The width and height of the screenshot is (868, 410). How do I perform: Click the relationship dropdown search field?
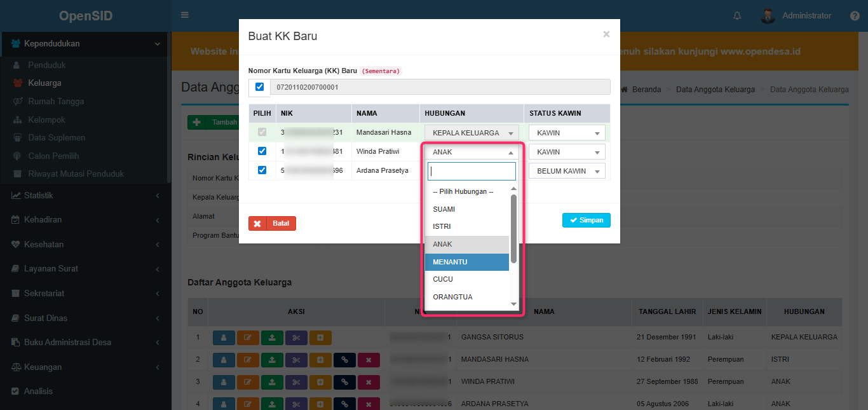(471, 172)
